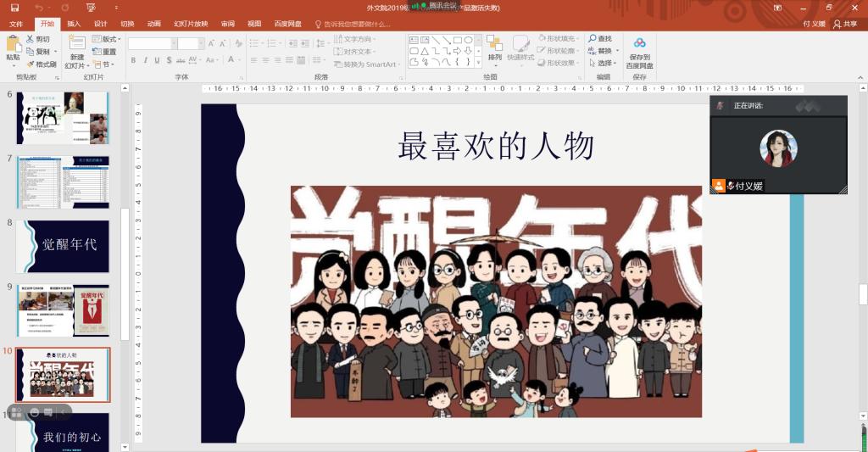Viewport: 868px width, 452px height.
Task: Open the Arrange (排列) shapes tool
Action: [494, 49]
